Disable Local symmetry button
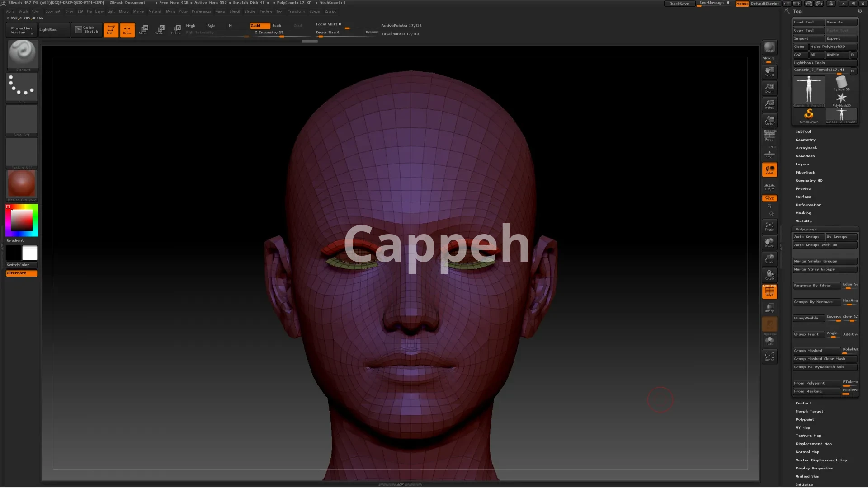Viewport: 868px width, 488px height. click(769, 169)
